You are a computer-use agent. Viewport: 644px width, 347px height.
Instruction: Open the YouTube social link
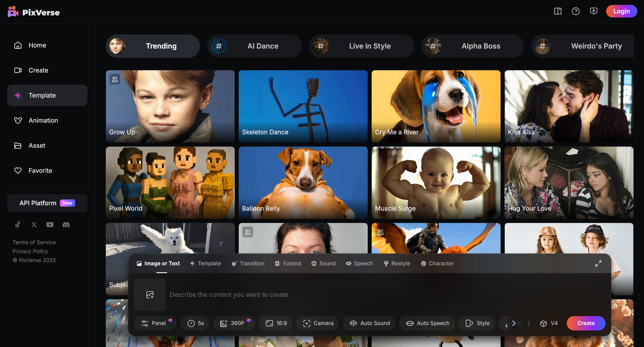(50, 225)
